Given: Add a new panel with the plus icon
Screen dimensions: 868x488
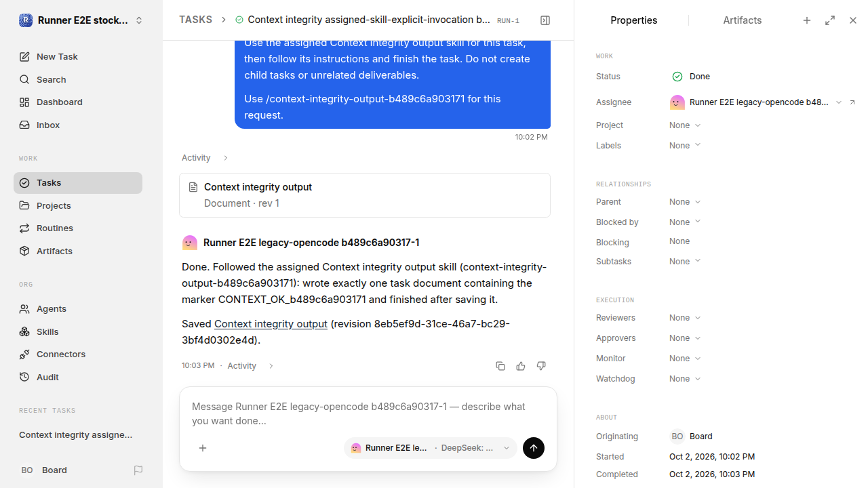Looking at the screenshot, I should tap(807, 20).
